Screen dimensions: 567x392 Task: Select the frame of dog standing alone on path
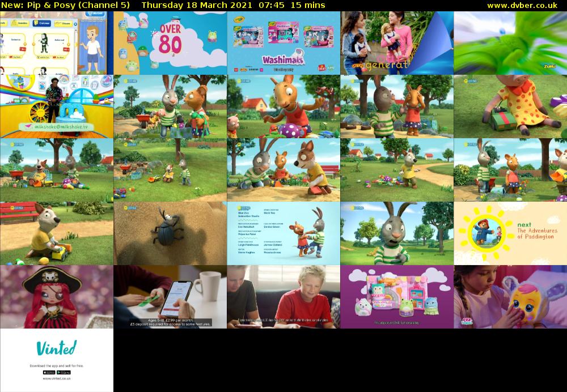tap(397, 170)
